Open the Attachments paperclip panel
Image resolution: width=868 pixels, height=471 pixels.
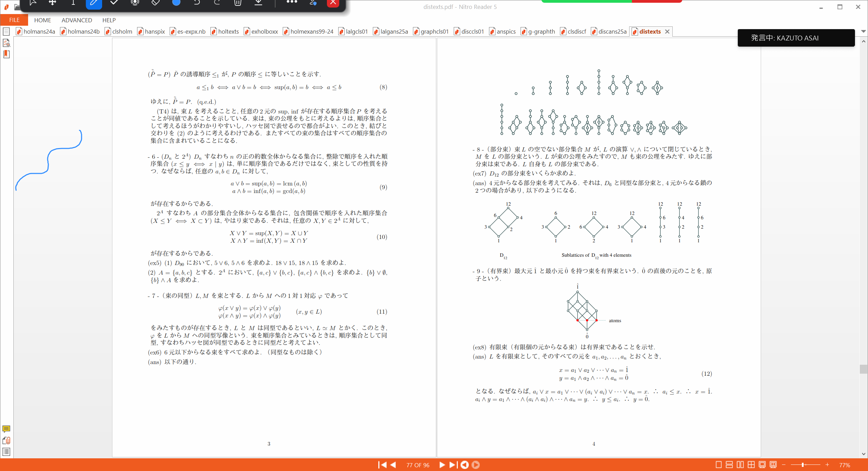(x=6, y=440)
